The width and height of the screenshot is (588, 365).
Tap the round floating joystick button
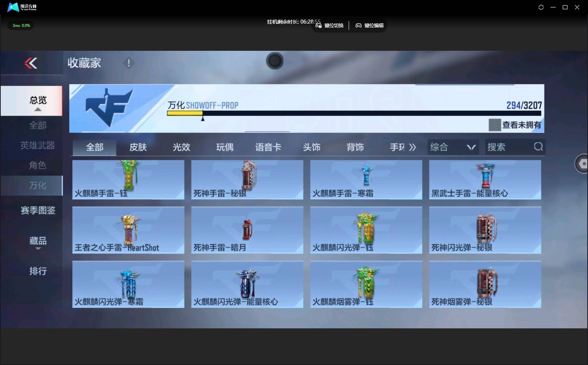coord(275,61)
